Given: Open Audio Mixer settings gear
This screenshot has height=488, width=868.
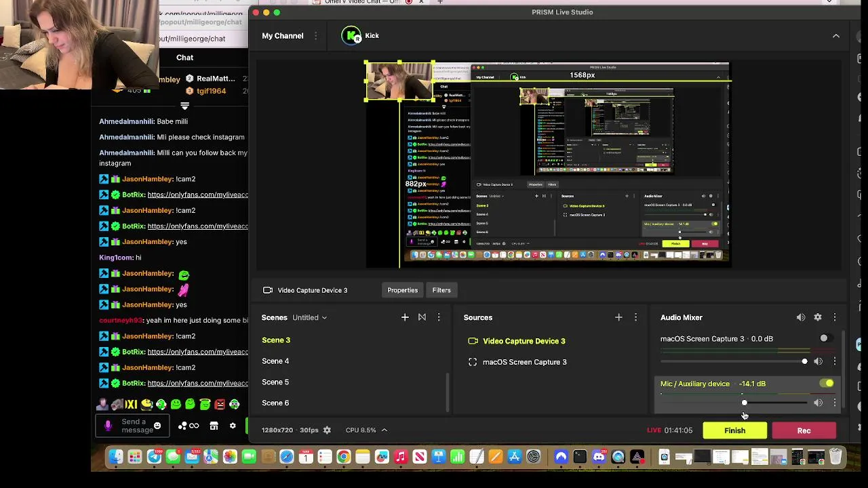Looking at the screenshot, I should coord(818,317).
